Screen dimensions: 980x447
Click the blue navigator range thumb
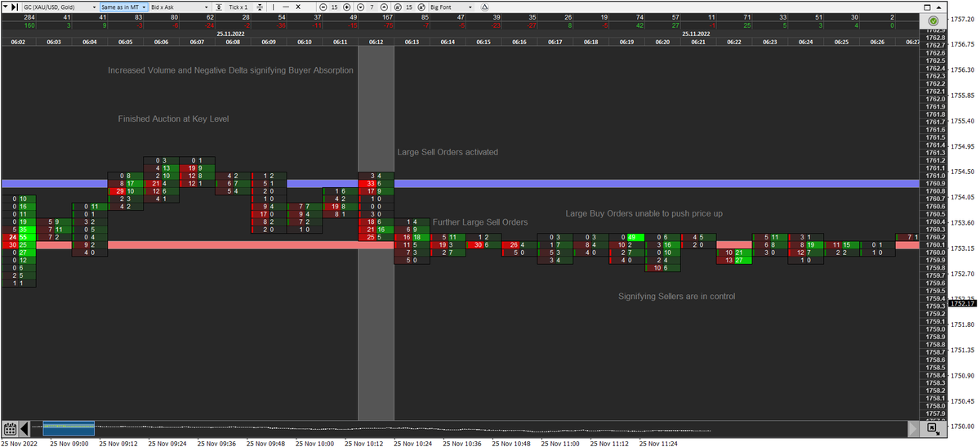[69, 428]
